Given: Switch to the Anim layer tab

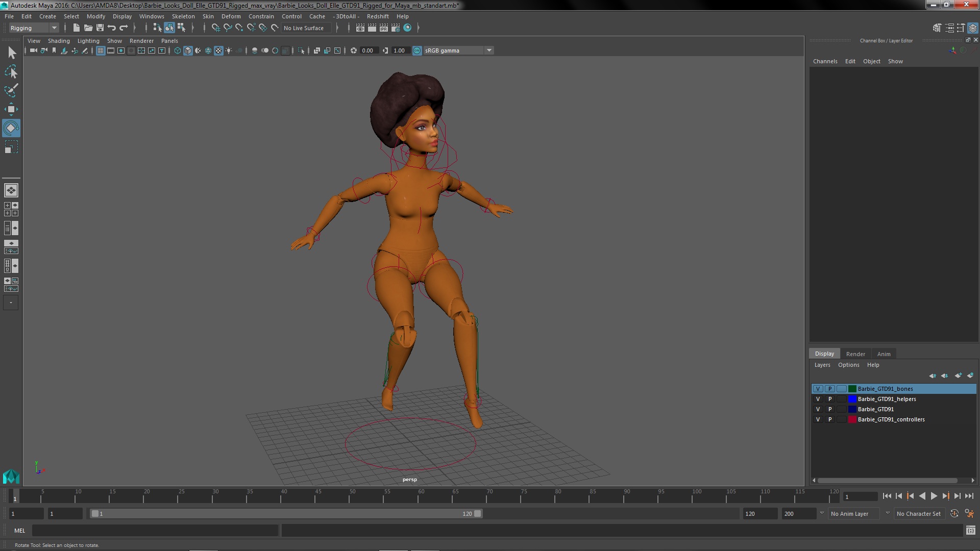Looking at the screenshot, I should click(884, 354).
